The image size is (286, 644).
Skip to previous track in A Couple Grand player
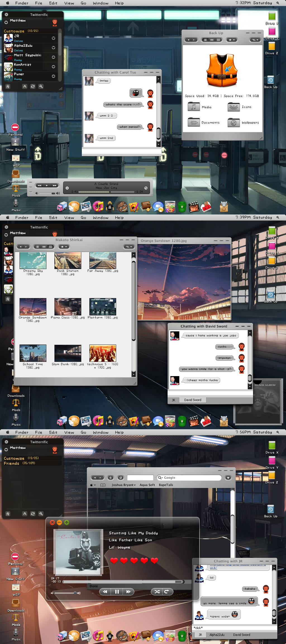(x=39, y=185)
